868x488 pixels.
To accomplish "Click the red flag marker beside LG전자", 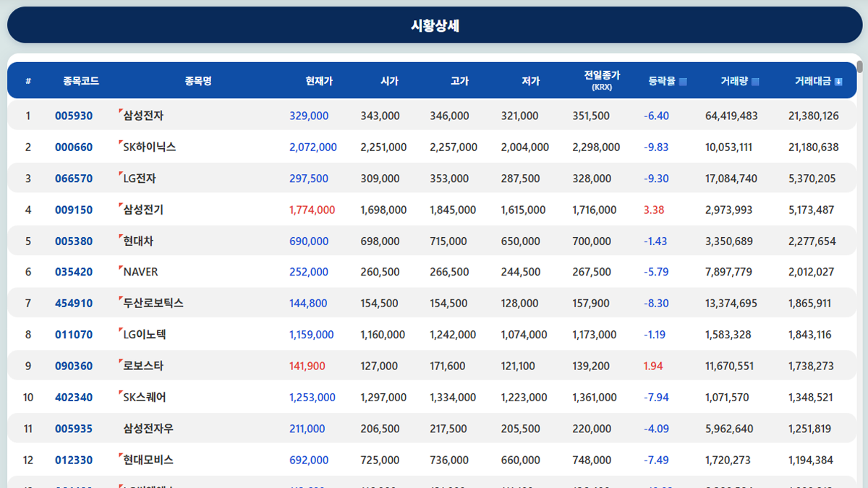I will (x=120, y=174).
